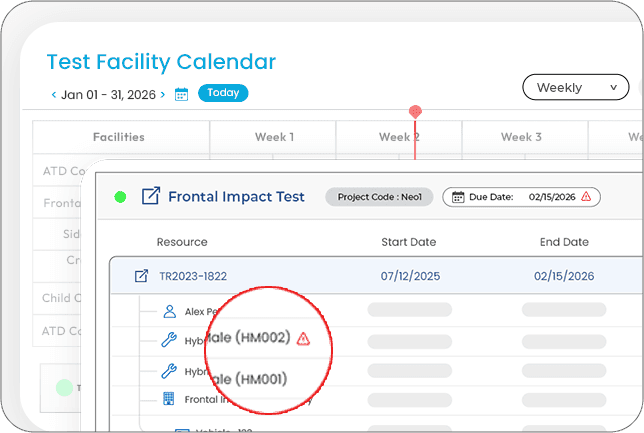Click the wrench icon for HM001 row

click(169, 371)
